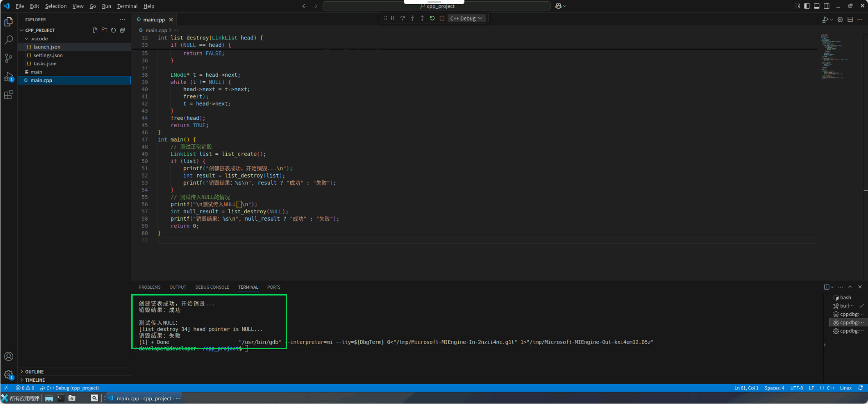The height and width of the screenshot is (404, 868).
Task: Open Customize Layout icon
Action: [x=797, y=6]
